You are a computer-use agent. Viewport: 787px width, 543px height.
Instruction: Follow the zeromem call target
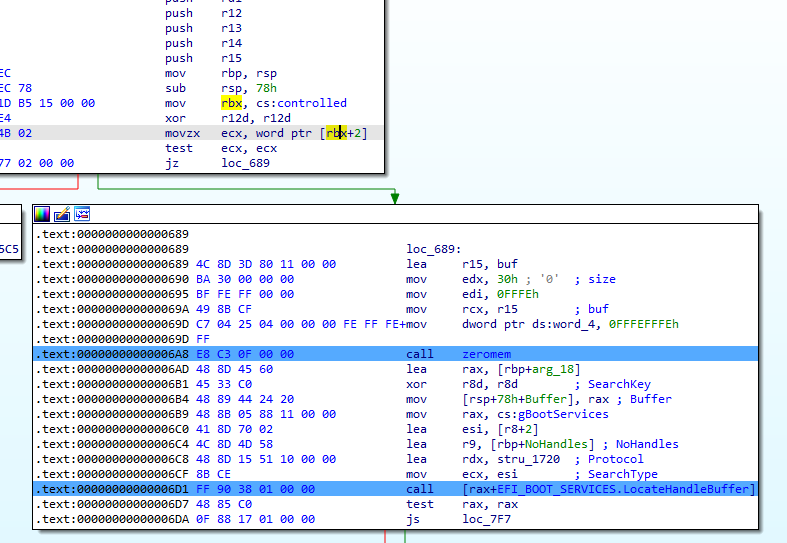(487, 355)
